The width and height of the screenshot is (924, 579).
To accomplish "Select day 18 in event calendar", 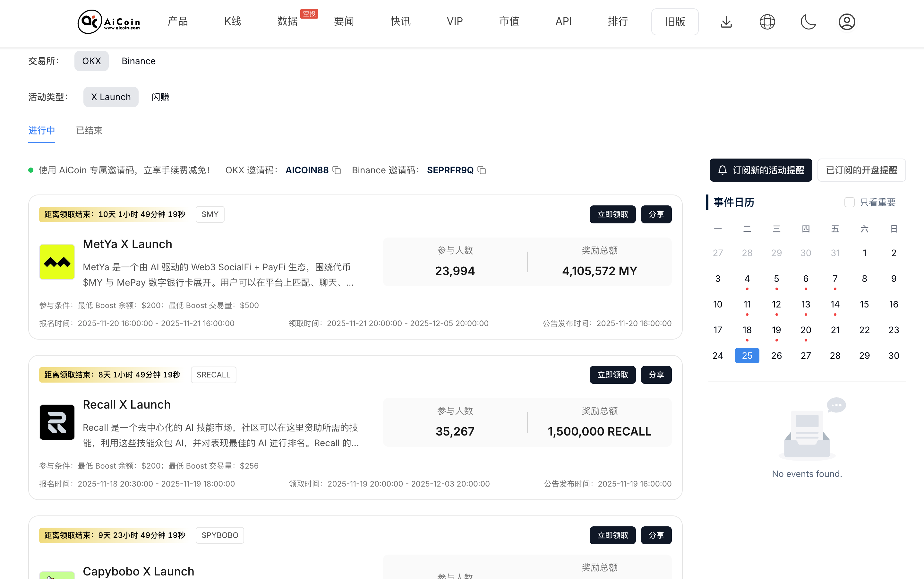I will click(747, 330).
